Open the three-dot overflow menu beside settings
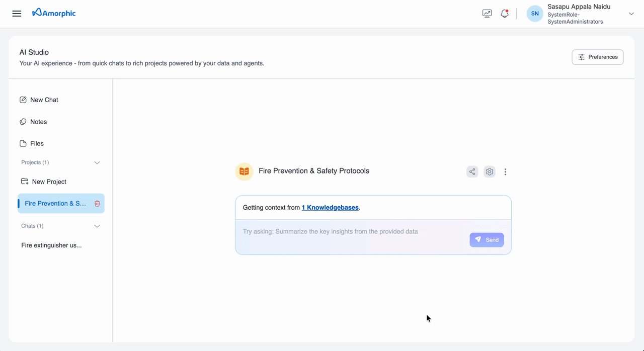 pos(505,171)
